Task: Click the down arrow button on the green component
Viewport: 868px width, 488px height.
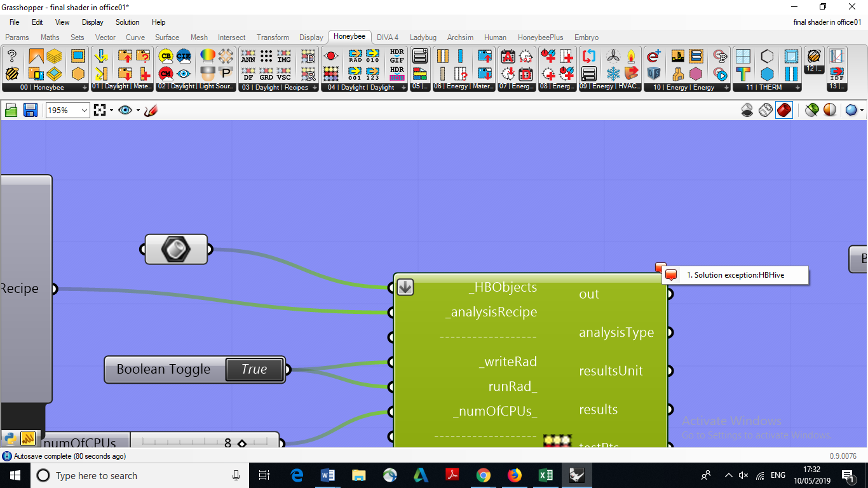Action: (x=405, y=287)
